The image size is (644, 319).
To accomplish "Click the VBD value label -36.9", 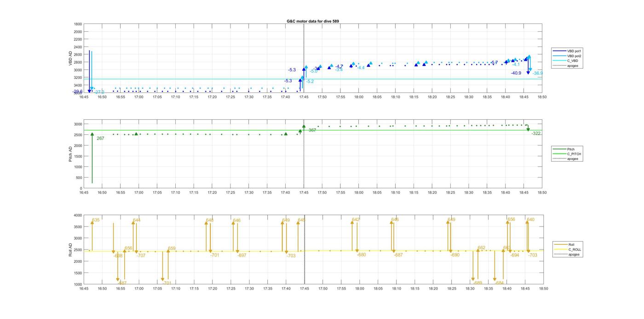I will pos(538,73).
